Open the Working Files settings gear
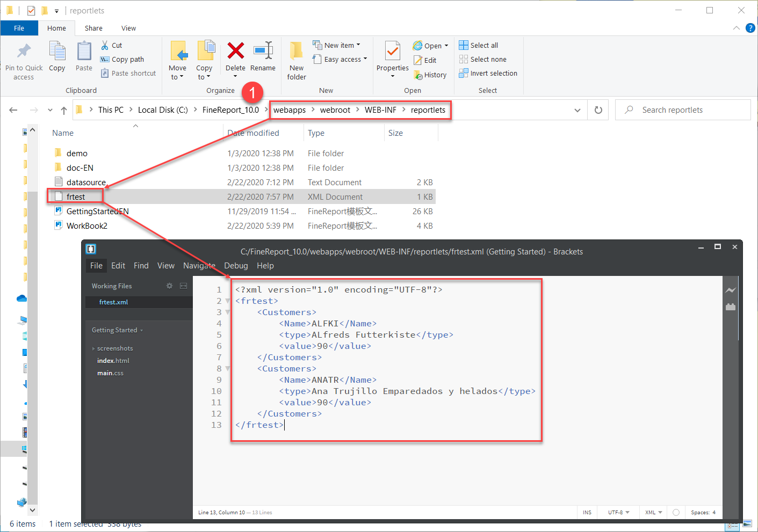This screenshot has height=532, width=758. click(169, 286)
